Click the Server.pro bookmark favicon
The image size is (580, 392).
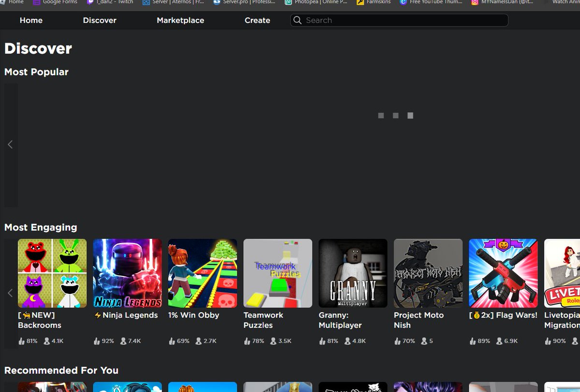point(217,2)
